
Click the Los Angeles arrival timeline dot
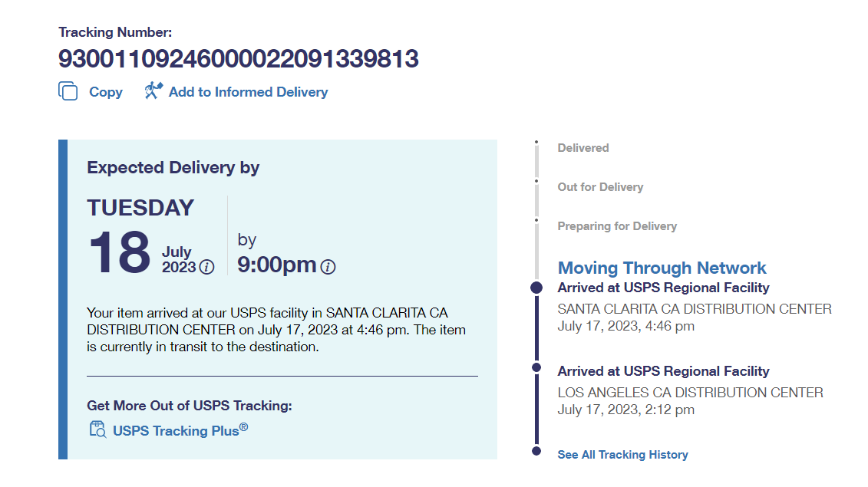536,368
